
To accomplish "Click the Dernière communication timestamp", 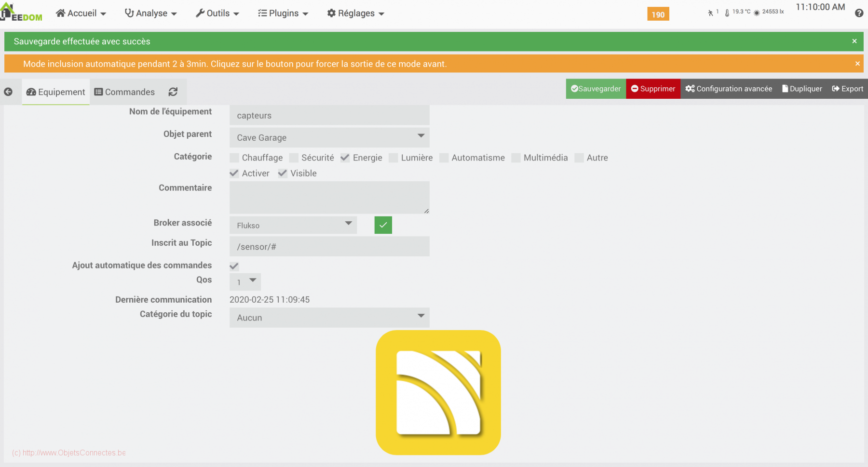I will [270, 299].
